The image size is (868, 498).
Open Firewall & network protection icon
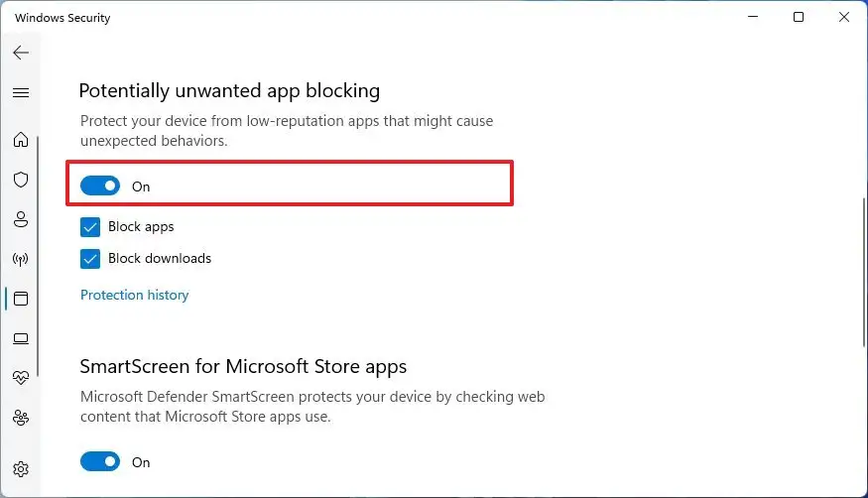tap(20, 259)
